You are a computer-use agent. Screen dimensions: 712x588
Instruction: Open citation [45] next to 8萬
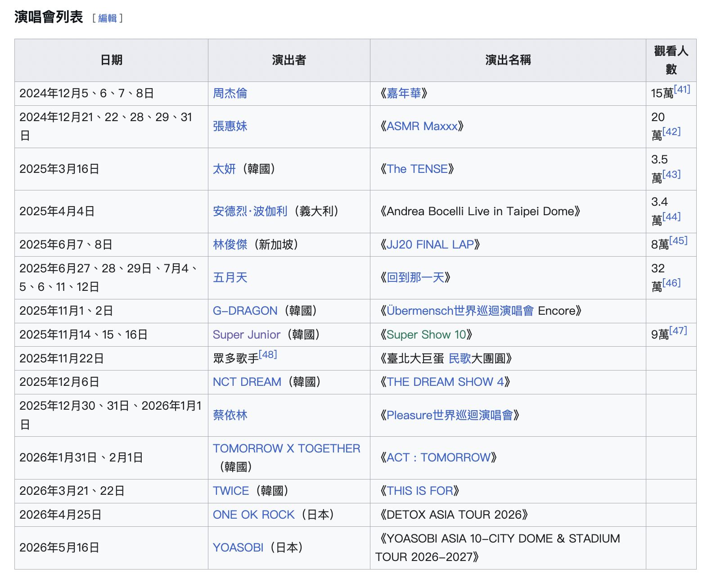(x=678, y=240)
